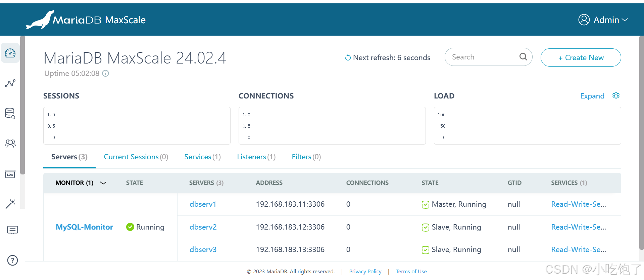Viewport: 644px width, 280px height.
Task: Open the Privacy Policy link
Action: 365,271
